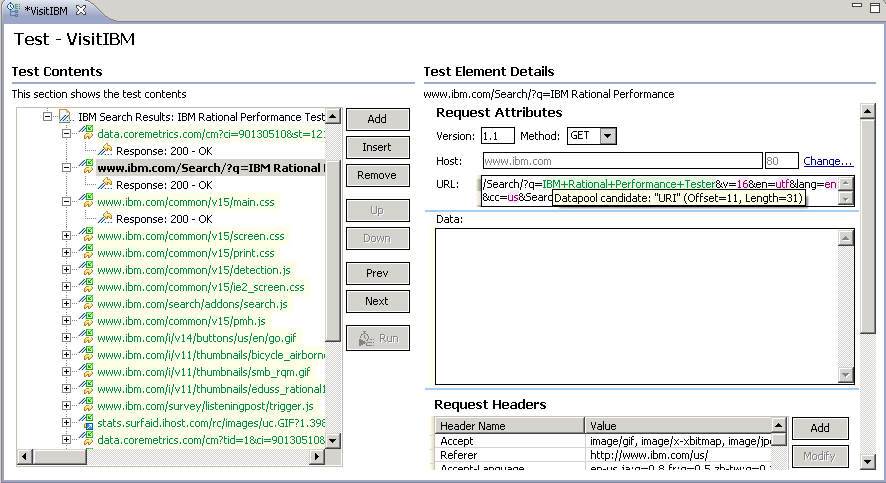This screenshot has height=483, width=886.
Task: Click the request icon beside trigger.js
Action: point(86,404)
